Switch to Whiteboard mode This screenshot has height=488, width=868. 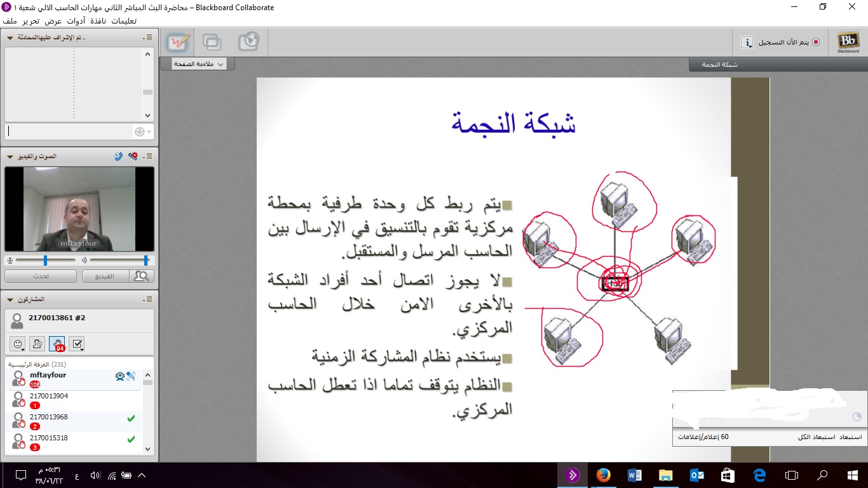click(x=179, y=42)
